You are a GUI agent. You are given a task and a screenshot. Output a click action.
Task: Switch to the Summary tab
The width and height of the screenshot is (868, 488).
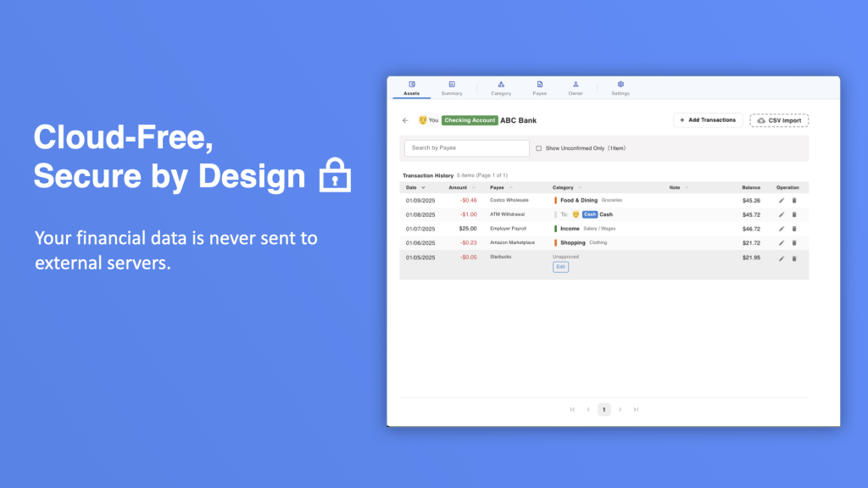point(452,88)
